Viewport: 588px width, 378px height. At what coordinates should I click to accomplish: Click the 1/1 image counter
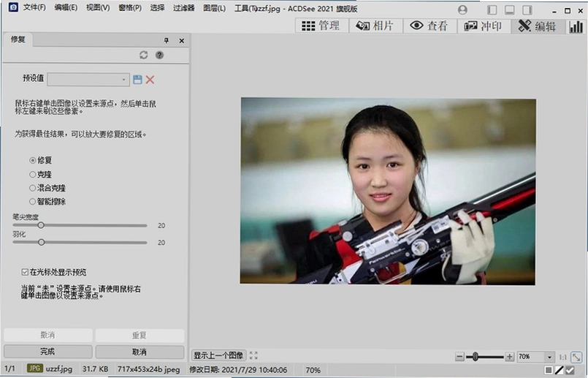pyautogui.click(x=9, y=368)
